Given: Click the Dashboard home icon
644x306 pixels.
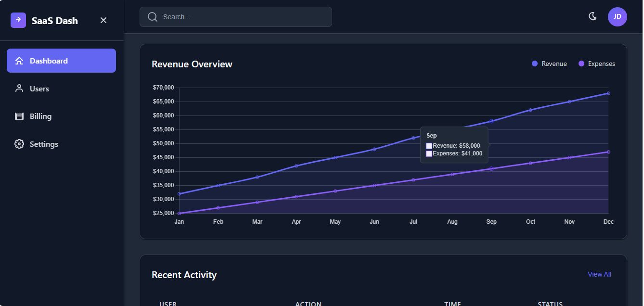Looking at the screenshot, I should coord(19,61).
